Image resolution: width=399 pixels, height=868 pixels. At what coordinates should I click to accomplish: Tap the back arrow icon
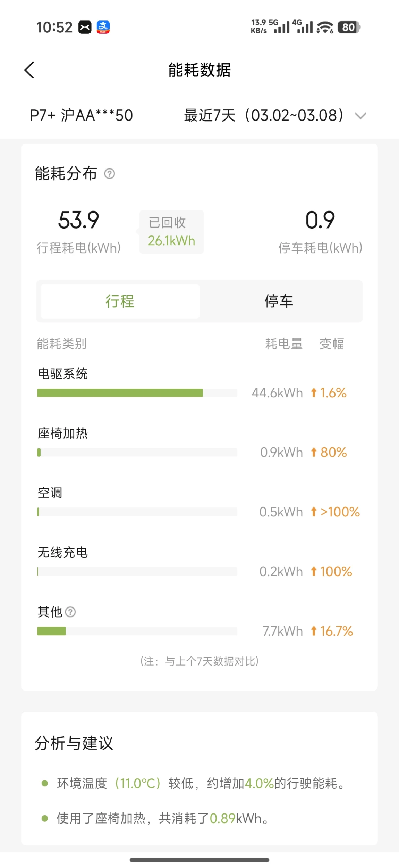pos(30,70)
